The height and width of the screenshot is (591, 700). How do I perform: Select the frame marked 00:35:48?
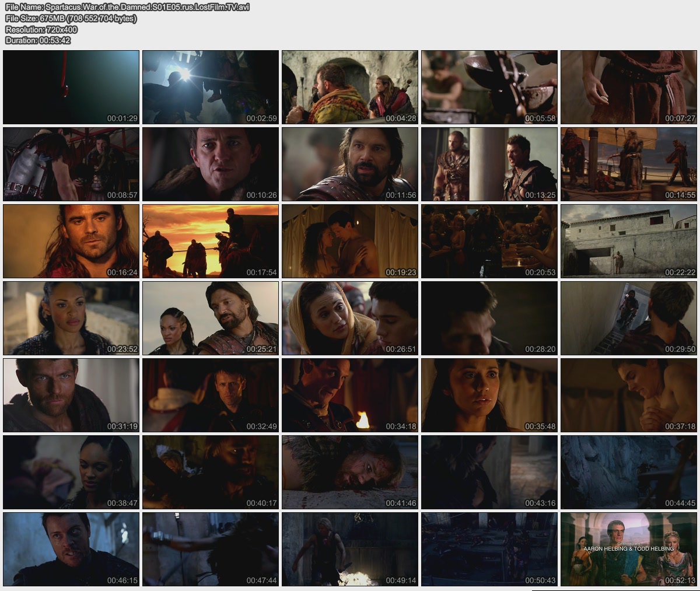click(x=489, y=395)
